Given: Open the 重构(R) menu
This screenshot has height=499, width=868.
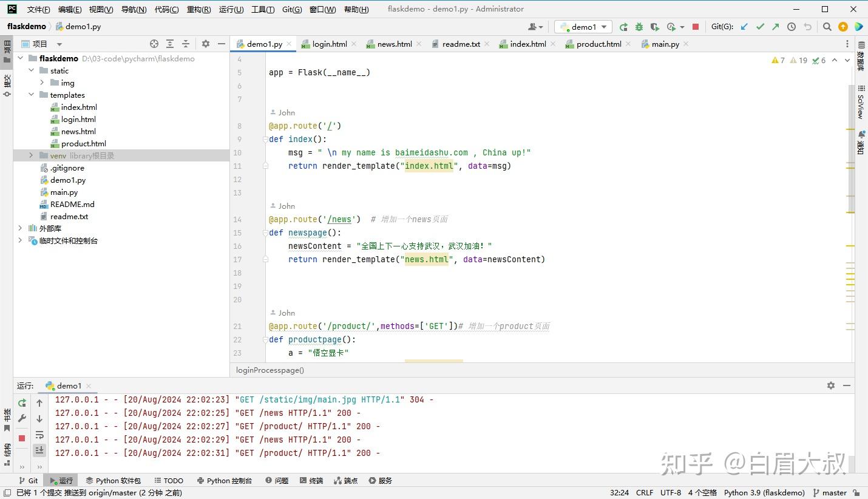Looking at the screenshot, I should [x=198, y=9].
